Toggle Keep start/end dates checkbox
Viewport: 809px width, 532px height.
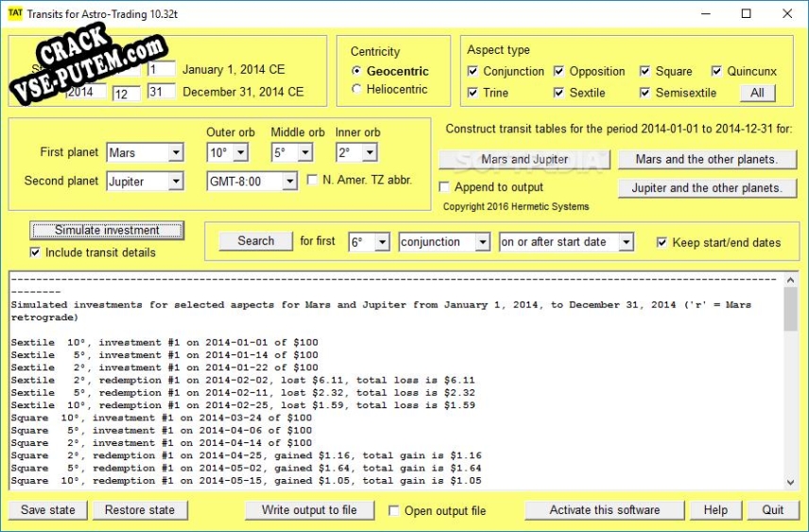[662, 242]
